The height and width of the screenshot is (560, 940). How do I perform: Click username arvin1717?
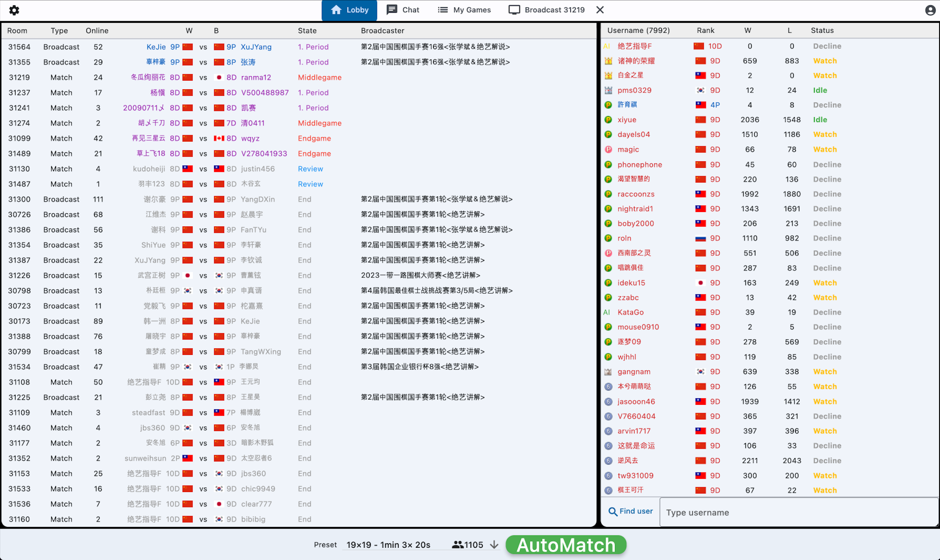(x=634, y=431)
